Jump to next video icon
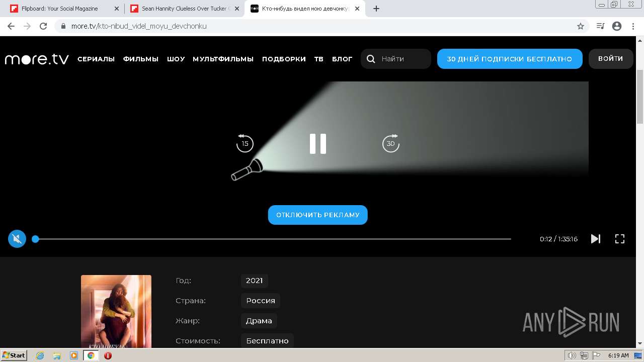644x362 pixels. [x=596, y=239]
